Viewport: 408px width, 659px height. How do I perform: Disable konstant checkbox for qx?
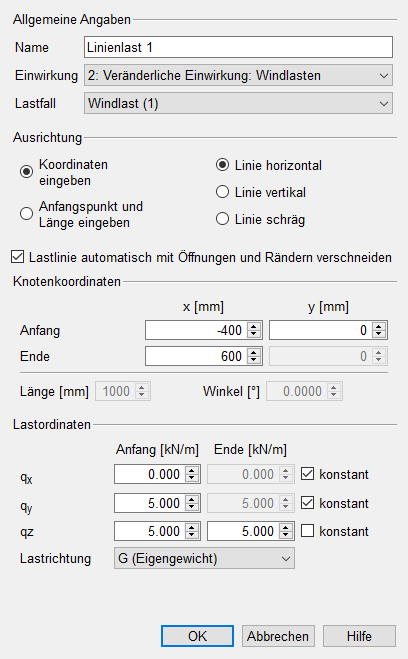point(308,474)
